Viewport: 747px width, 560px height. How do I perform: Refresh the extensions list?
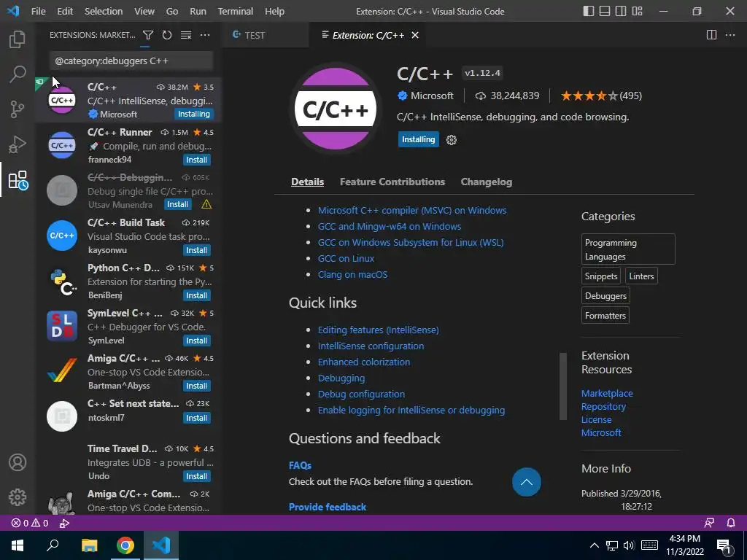[167, 35]
